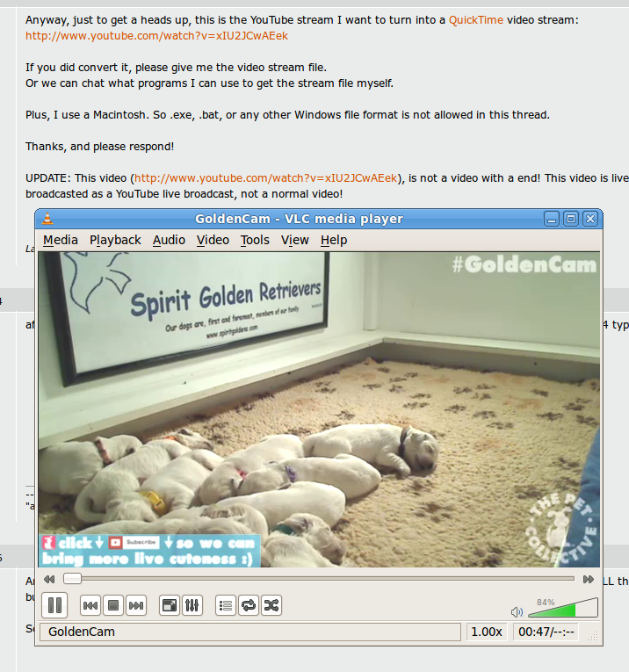Open the first YouTube watch URL link
Image resolution: width=629 pixels, height=672 pixels.
[157, 35]
